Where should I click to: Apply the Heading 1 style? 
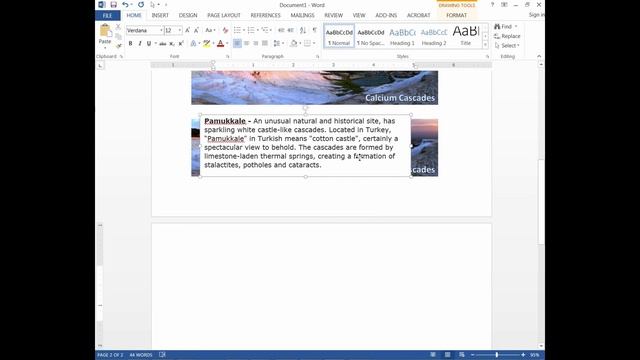click(x=402, y=36)
